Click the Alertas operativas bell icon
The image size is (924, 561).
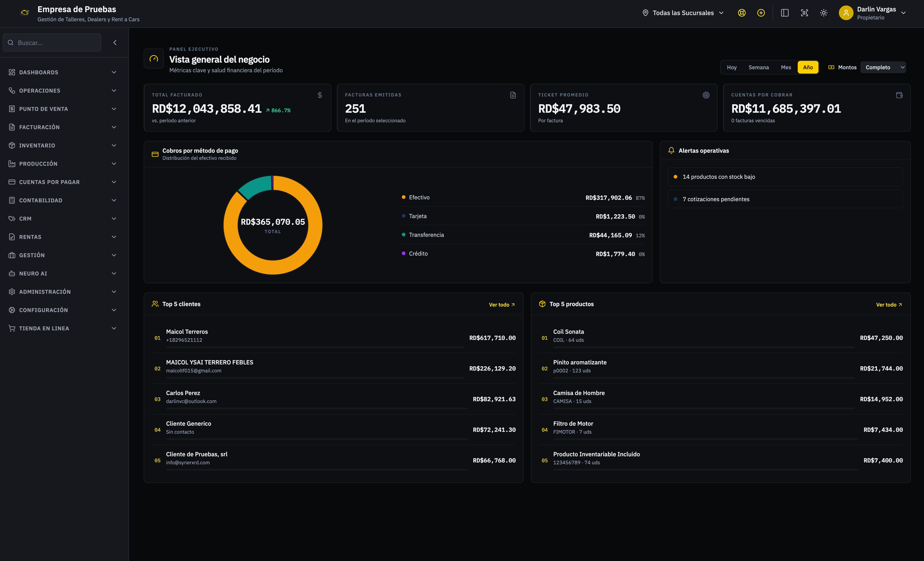(x=671, y=150)
